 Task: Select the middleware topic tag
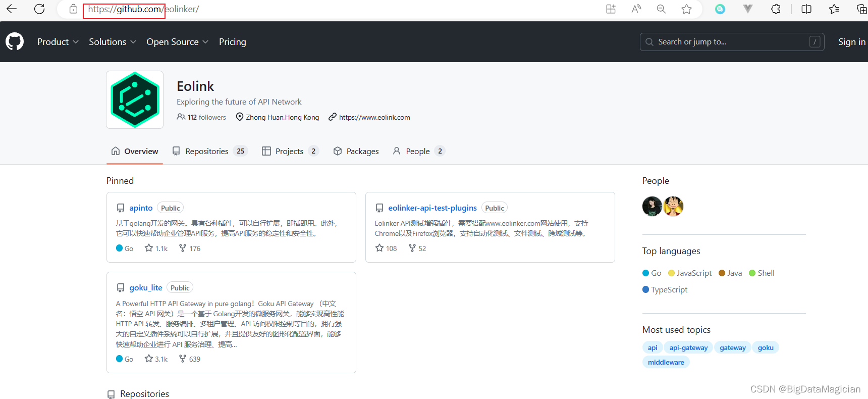coord(666,362)
